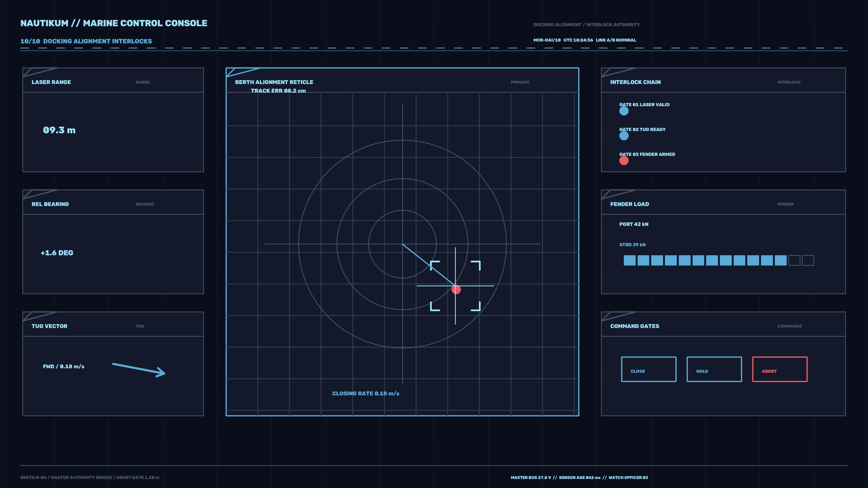Click the WATCH OFFICER 03 status
Image resolution: width=868 pixels, height=488 pixels.
628,478
